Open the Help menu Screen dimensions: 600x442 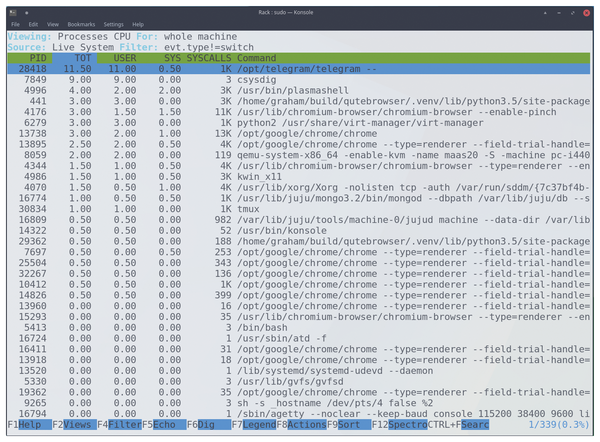pyautogui.click(x=138, y=24)
